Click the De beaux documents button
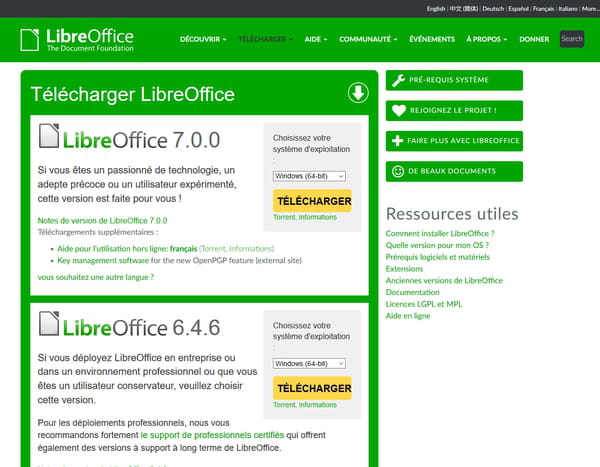Viewport: 600px width, 467px height. pos(454,171)
